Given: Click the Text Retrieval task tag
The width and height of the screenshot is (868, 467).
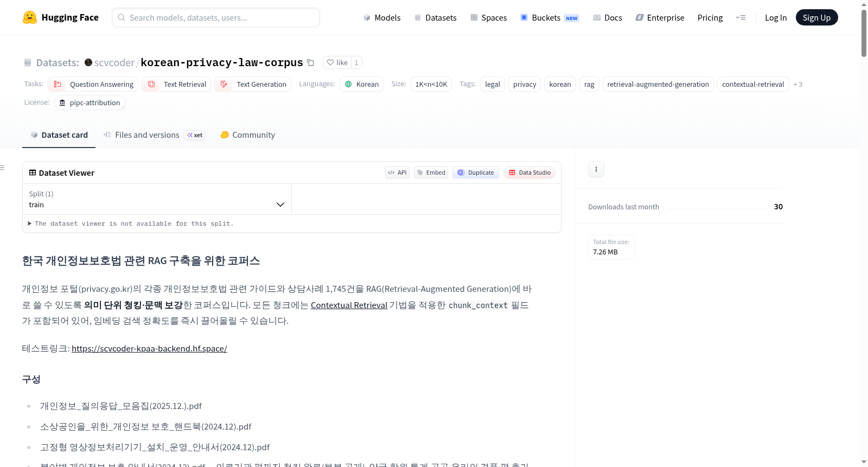Looking at the screenshot, I should (x=177, y=84).
